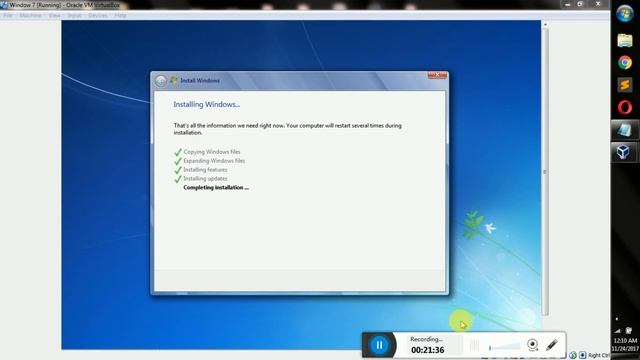Open Sublime Text from taskbar
The image size is (640, 360).
(x=624, y=85)
